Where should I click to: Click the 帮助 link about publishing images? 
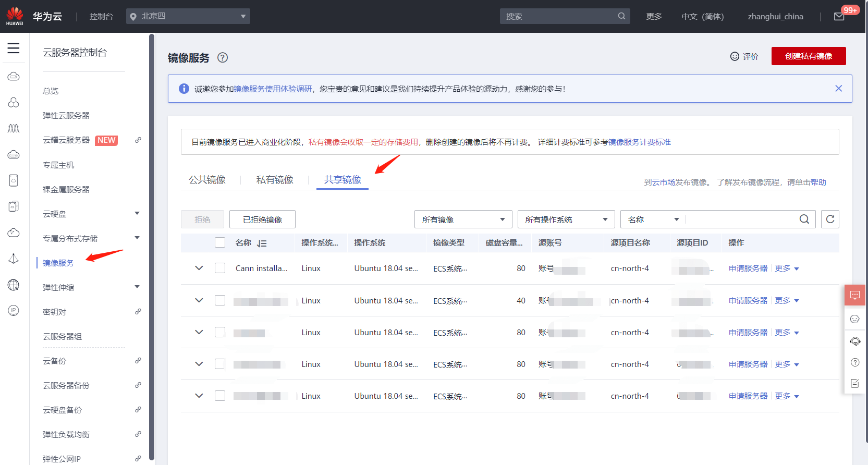[818, 182]
